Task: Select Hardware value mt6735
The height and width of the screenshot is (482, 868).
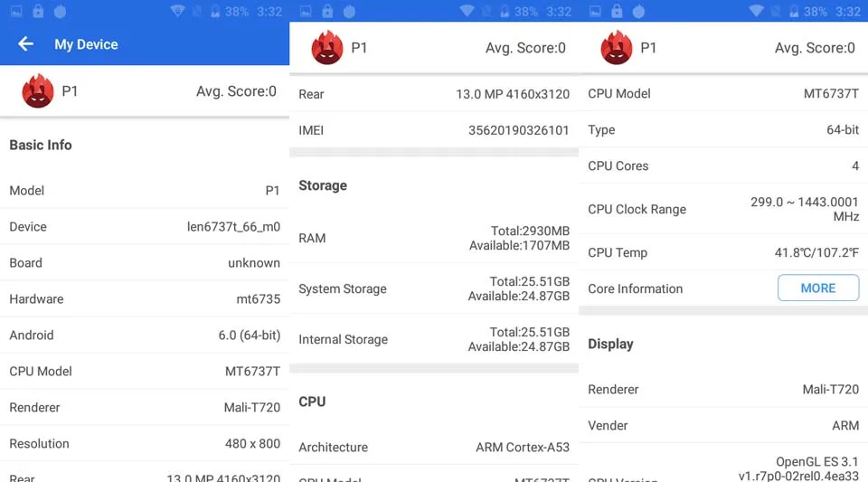Action: coord(258,298)
